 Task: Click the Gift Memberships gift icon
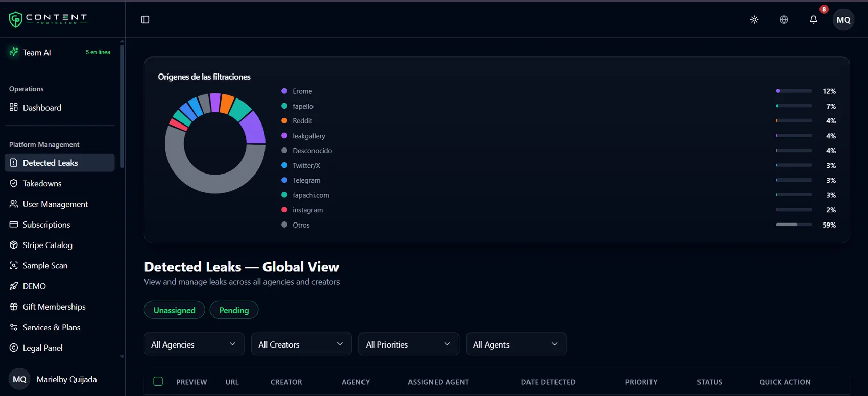[14, 307]
